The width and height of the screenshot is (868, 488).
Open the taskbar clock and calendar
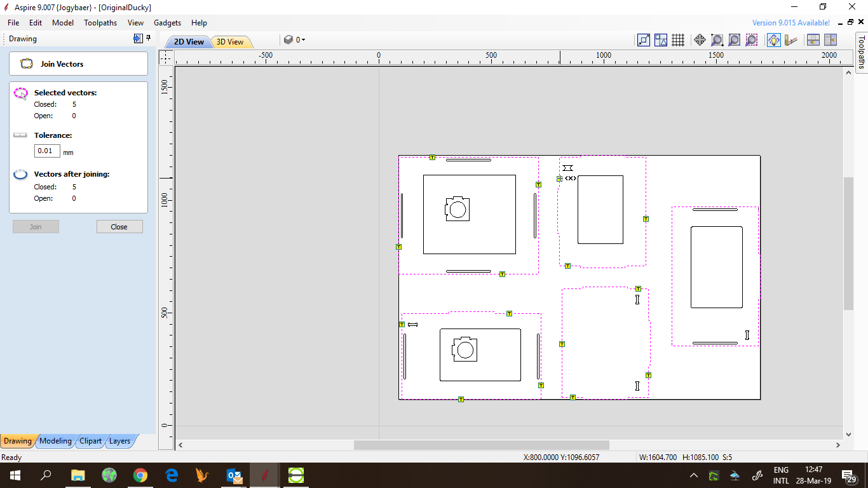(814, 475)
